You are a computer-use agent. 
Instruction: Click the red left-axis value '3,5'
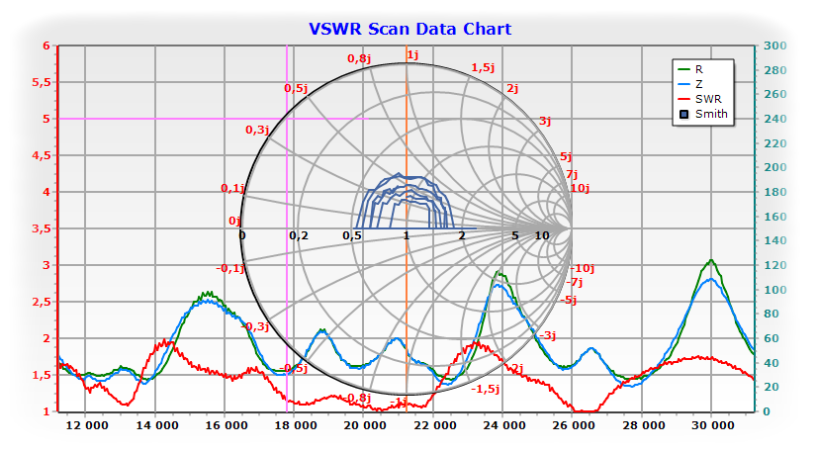click(x=42, y=229)
